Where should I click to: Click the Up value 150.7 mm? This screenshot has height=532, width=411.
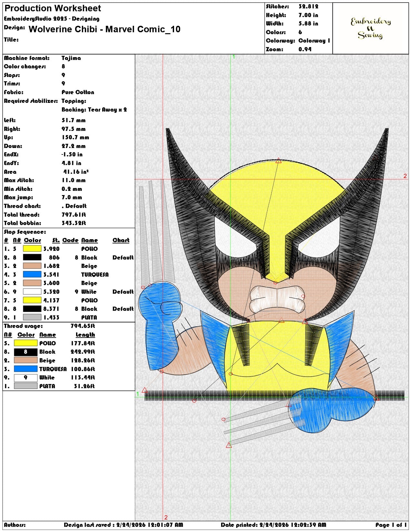[x=75, y=137]
